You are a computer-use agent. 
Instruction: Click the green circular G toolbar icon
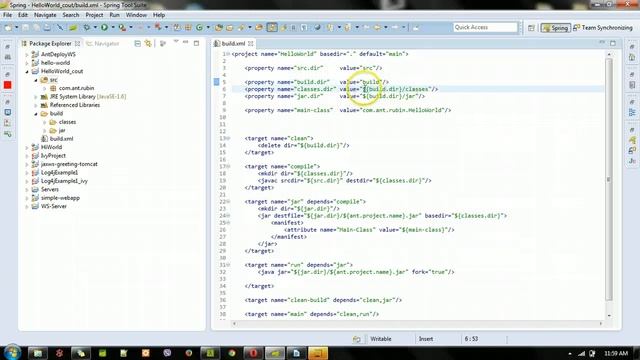[x=199, y=27]
